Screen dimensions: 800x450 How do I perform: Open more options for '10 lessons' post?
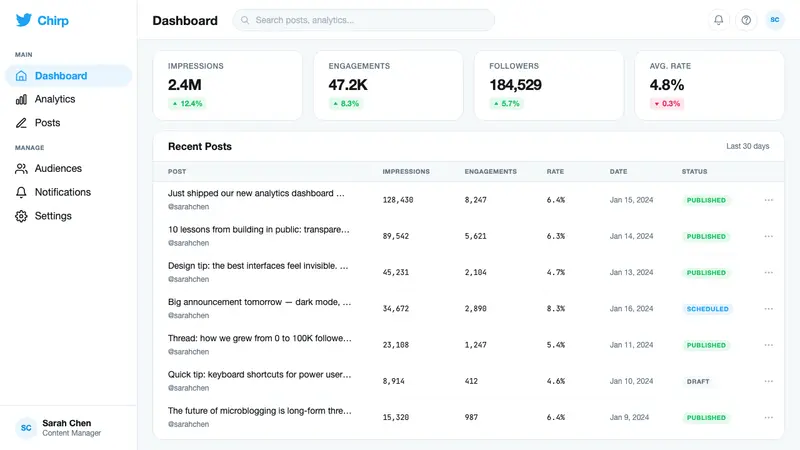click(x=768, y=236)
